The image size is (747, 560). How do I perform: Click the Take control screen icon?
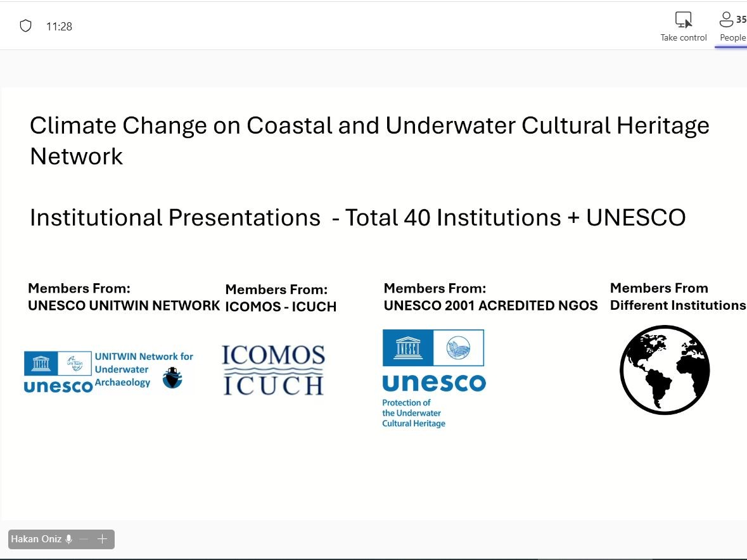click(x=683, y=20)
